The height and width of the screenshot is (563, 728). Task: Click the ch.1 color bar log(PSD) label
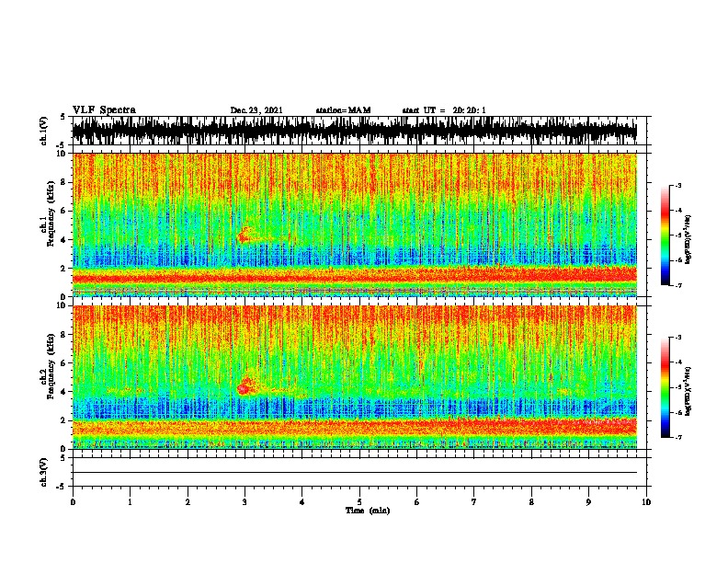pos(688,240)
